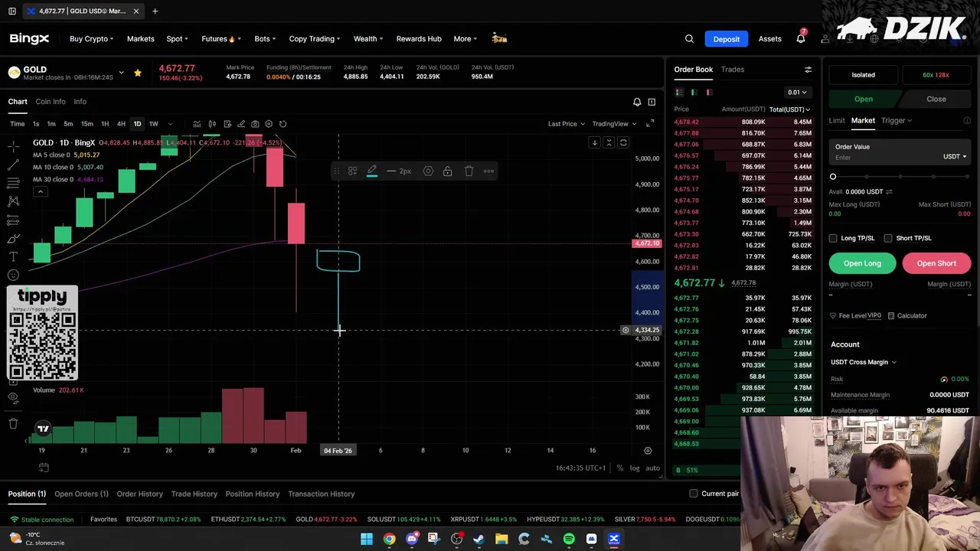Viewport: 980px width, 551px height.
Task: Add drawing template in the floating toolbar
Action: [x=352, y=171]
